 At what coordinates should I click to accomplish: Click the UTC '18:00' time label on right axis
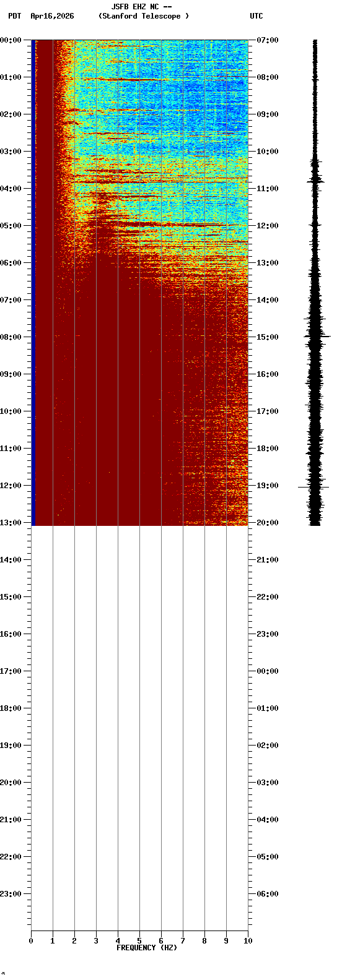click(268, 449)
